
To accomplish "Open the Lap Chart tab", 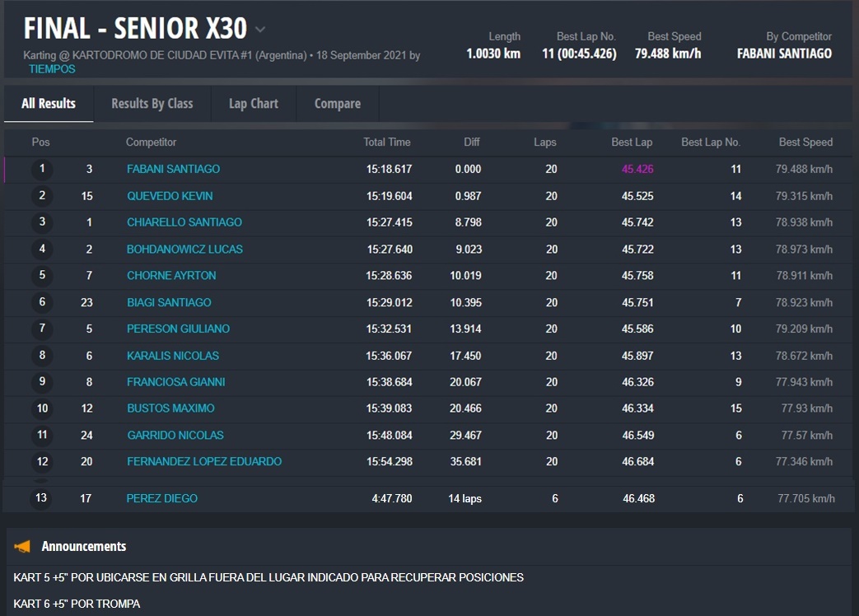I will 253,104.
